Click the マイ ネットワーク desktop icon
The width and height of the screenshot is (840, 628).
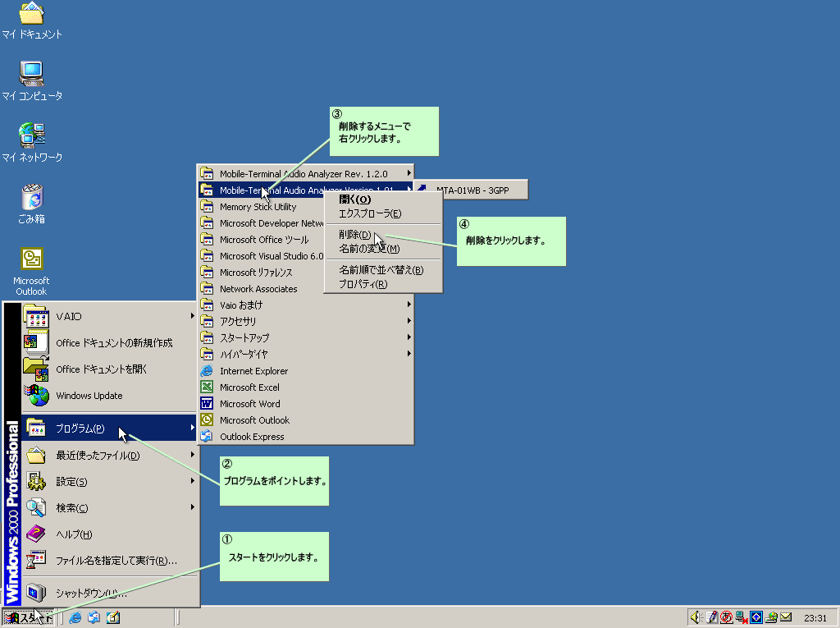point(32,142)
